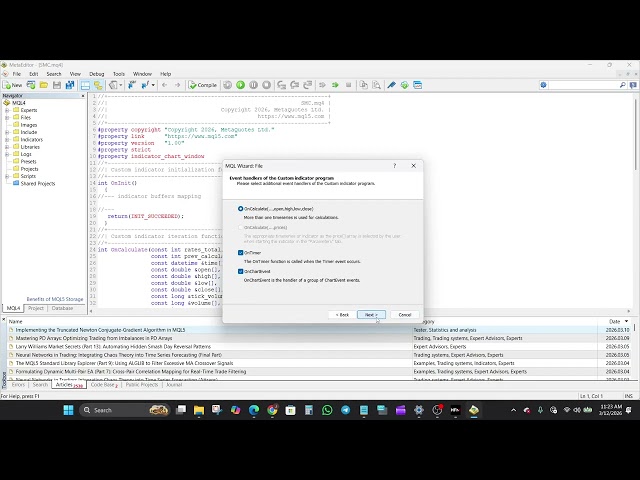640x480 pixels.
Task: Click the Next button in MQL Wizard
Action: [x=371, y=315]
